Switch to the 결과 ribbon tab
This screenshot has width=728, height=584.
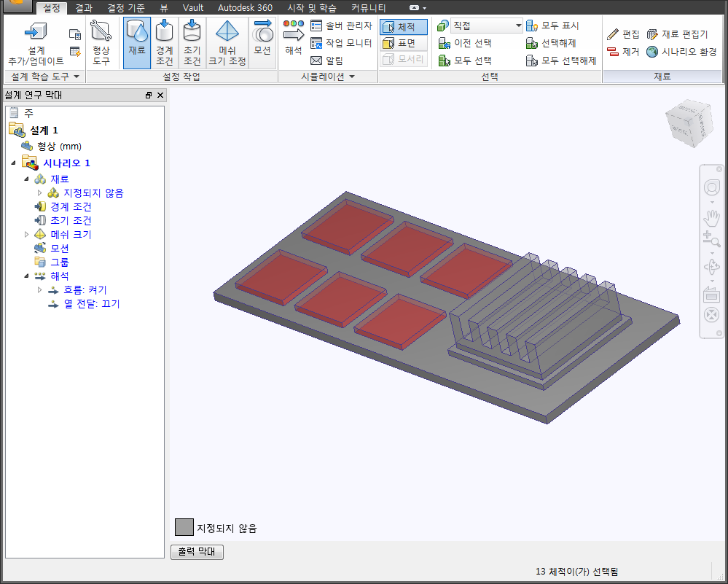[84, 8]
